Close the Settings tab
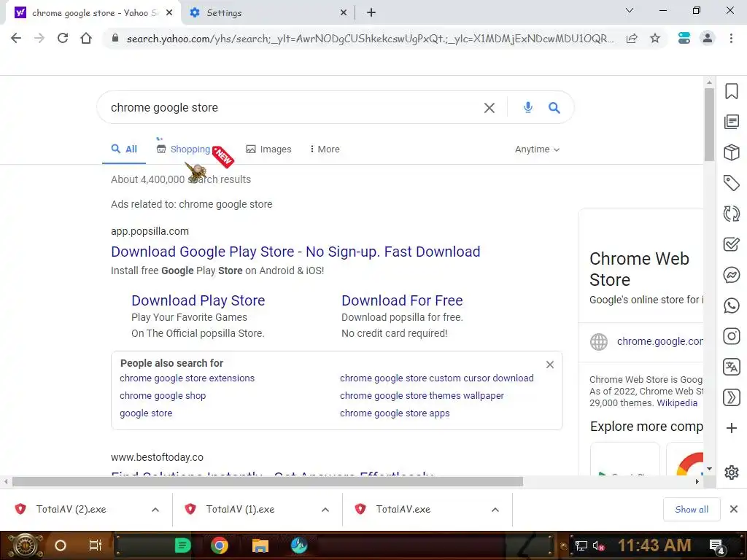 (344, 13)
